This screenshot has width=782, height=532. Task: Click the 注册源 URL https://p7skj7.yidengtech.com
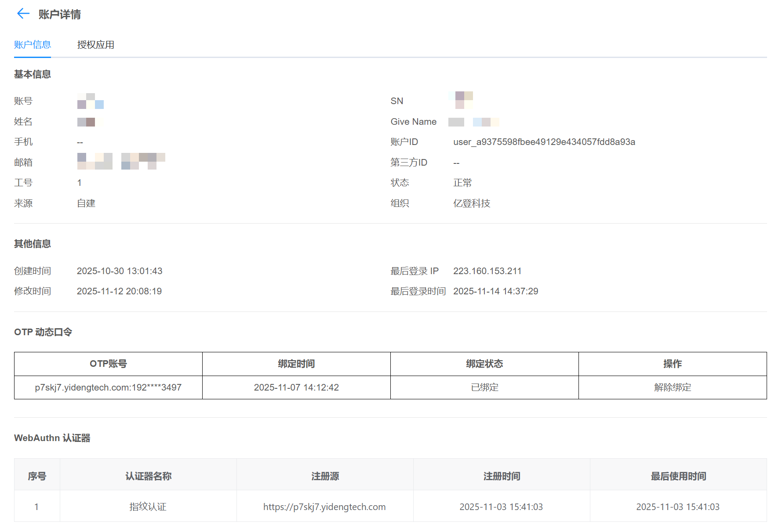[x=324, y=507]
